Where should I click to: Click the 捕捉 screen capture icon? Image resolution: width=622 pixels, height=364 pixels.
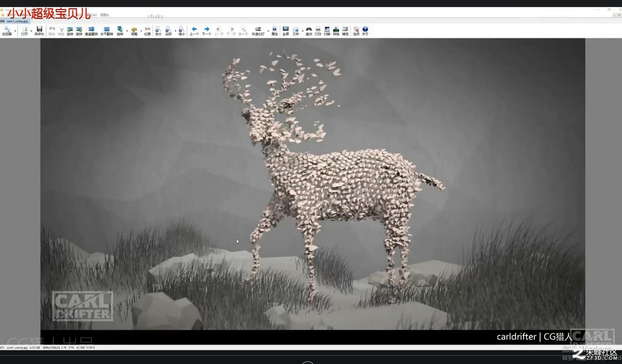pos(345,31)
